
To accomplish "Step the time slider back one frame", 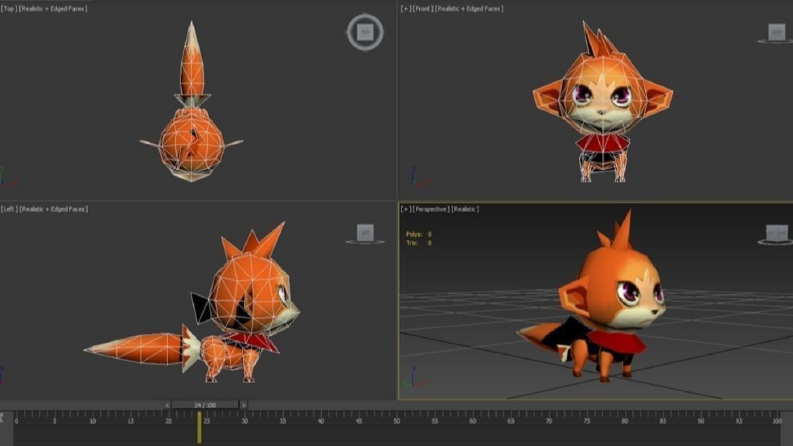I will coord(167,405).
